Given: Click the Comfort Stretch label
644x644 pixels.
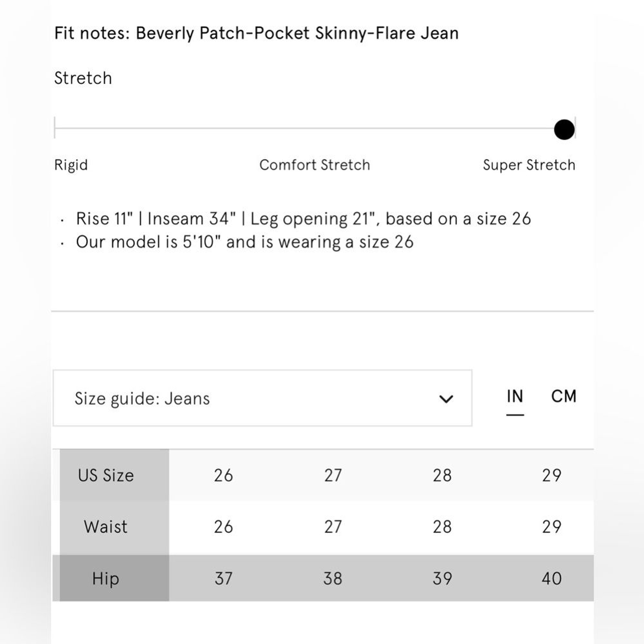Looking at the screenshot, I should click(x=314, y=165).
